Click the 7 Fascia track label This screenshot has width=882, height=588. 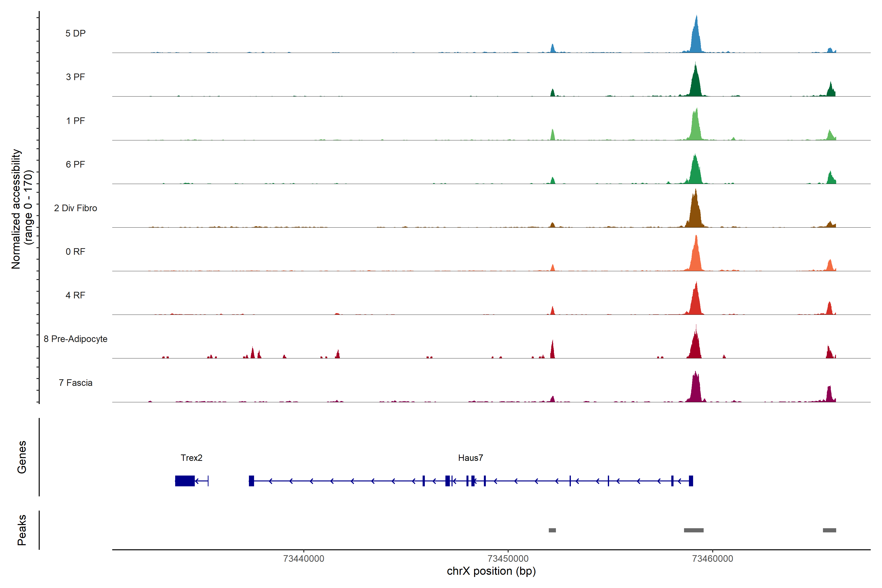coord(75,383)
